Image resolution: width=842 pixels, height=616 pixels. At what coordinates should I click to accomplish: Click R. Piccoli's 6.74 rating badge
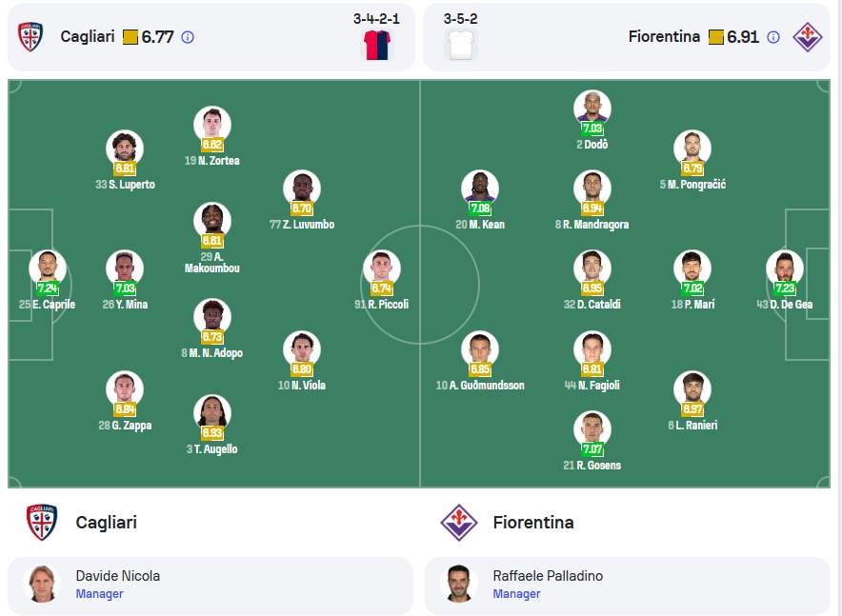382,288
